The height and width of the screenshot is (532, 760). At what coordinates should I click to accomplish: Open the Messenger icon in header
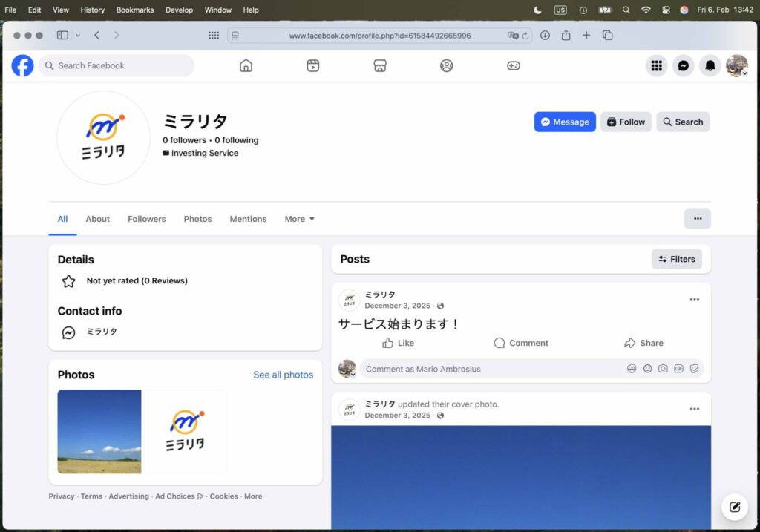[x=684, y=65]
